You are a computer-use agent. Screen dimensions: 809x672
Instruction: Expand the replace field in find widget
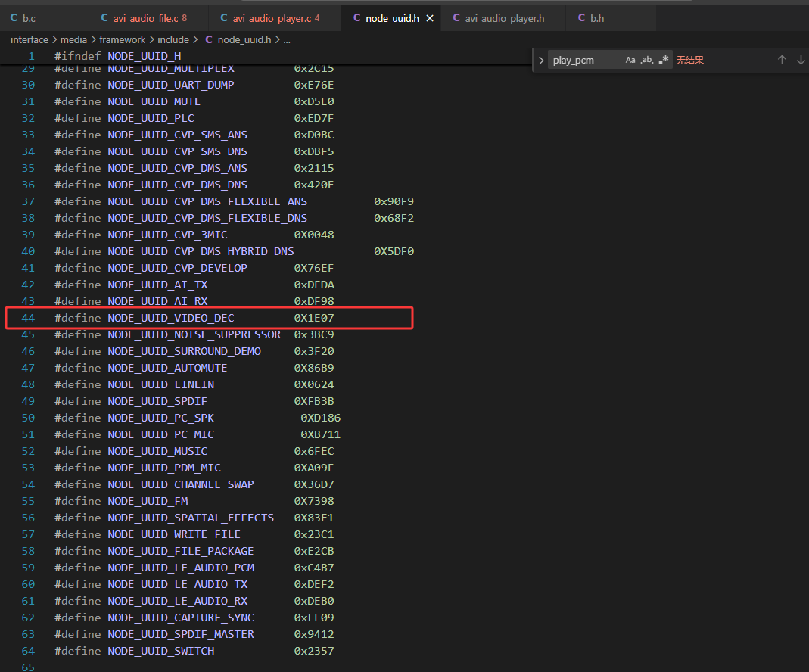click(x=540, y=61)
